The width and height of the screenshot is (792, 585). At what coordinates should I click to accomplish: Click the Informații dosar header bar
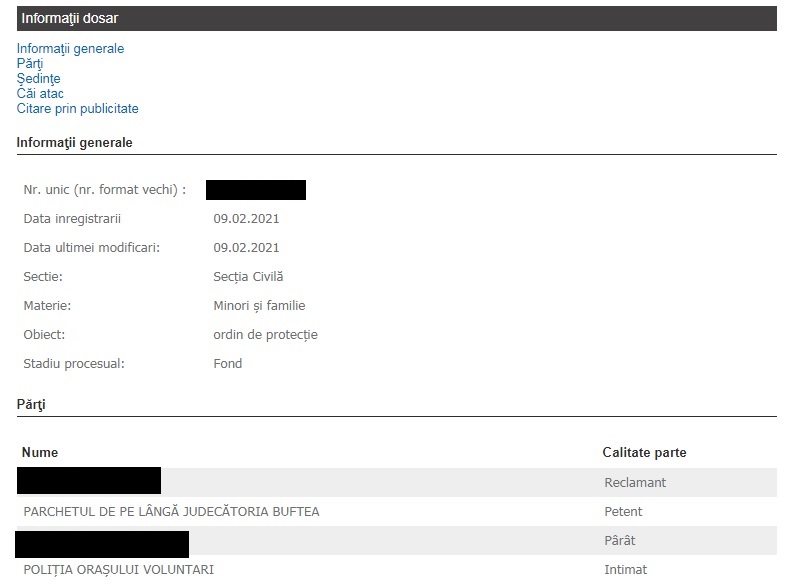point(396,17)
